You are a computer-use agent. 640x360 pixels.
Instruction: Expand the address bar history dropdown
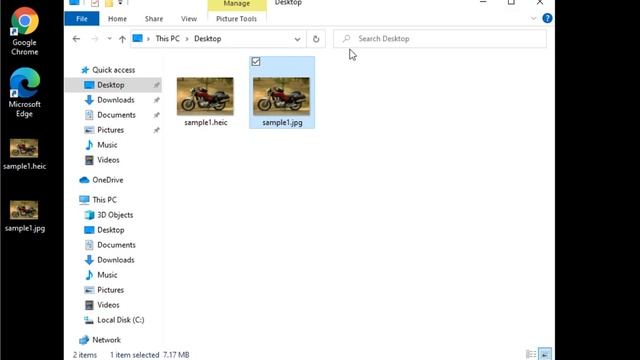pos(297,39)
